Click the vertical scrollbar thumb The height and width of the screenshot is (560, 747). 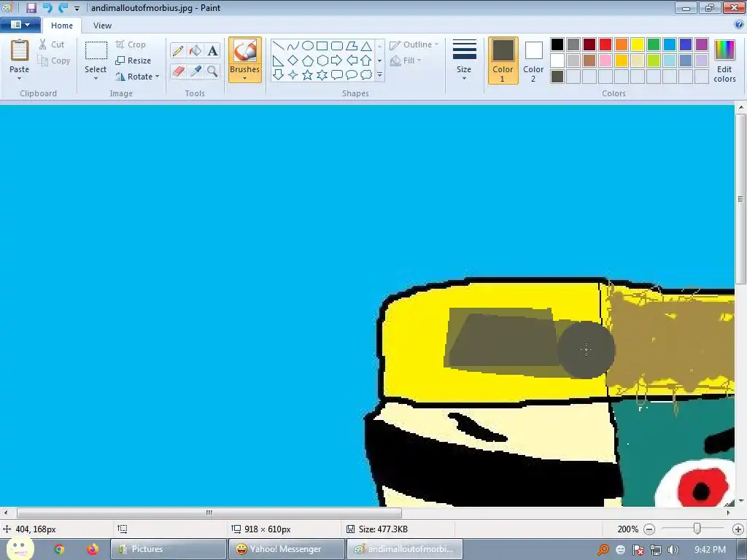tap(741, 198)
